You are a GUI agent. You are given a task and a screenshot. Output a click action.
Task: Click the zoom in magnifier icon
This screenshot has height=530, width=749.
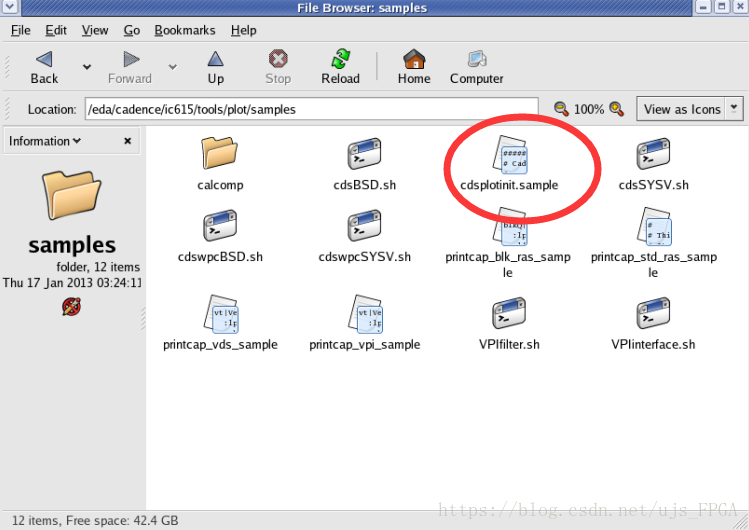pos(617,109)
